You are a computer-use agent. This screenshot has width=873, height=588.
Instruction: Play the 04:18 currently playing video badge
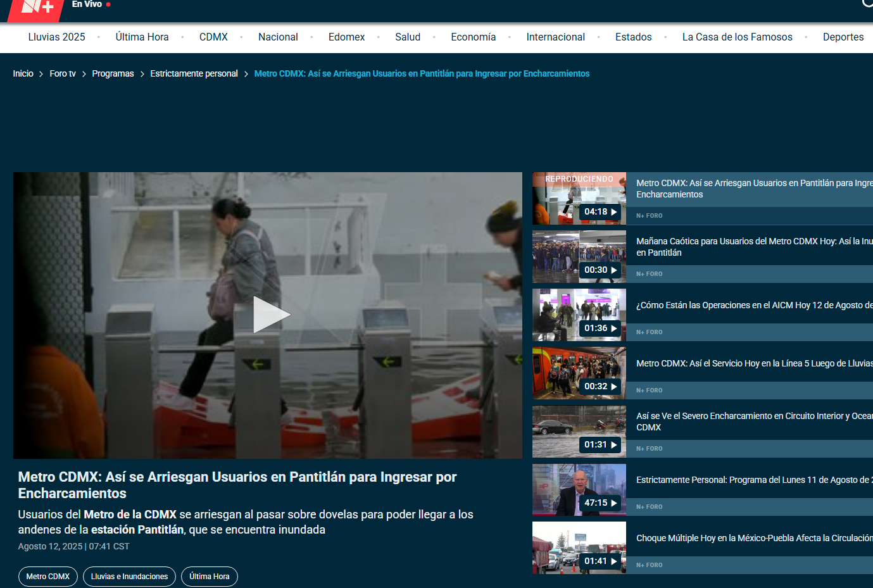click(x=600, y=212)
